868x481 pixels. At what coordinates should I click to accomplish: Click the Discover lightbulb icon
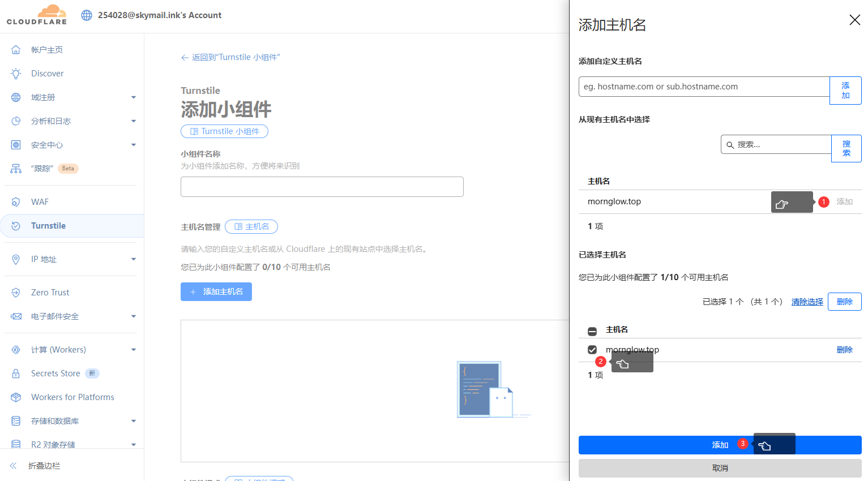[x=16, y=74]
